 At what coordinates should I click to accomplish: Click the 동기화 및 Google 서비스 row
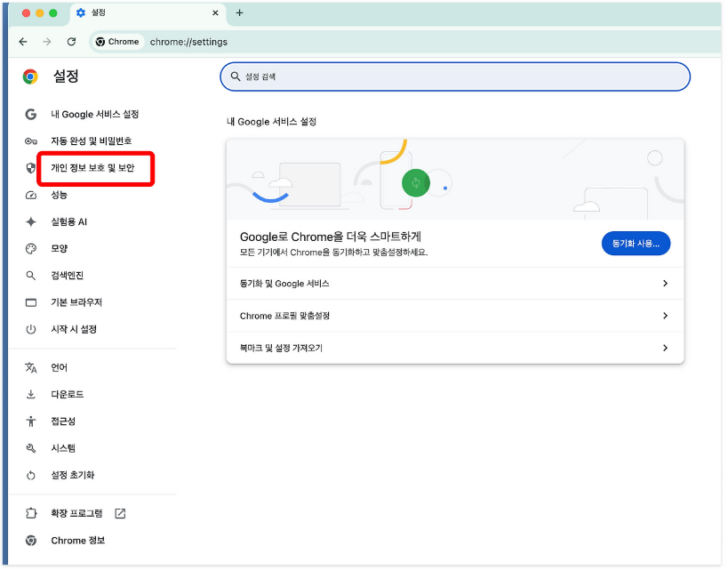tap(455, 284)
